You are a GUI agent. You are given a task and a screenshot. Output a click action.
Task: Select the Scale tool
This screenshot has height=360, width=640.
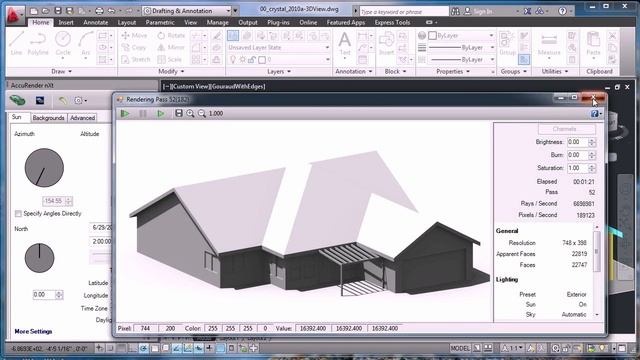(x=169, y=60)
